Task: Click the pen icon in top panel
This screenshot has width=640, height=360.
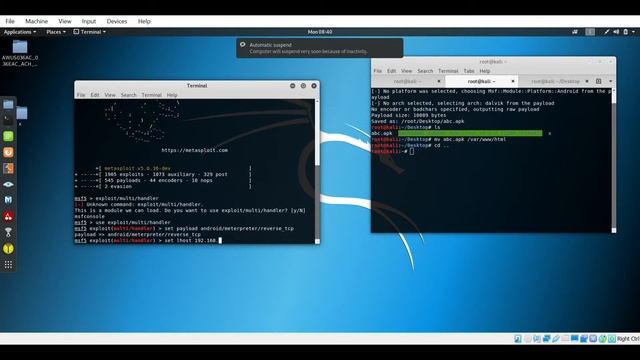Action: click(607, 32)
